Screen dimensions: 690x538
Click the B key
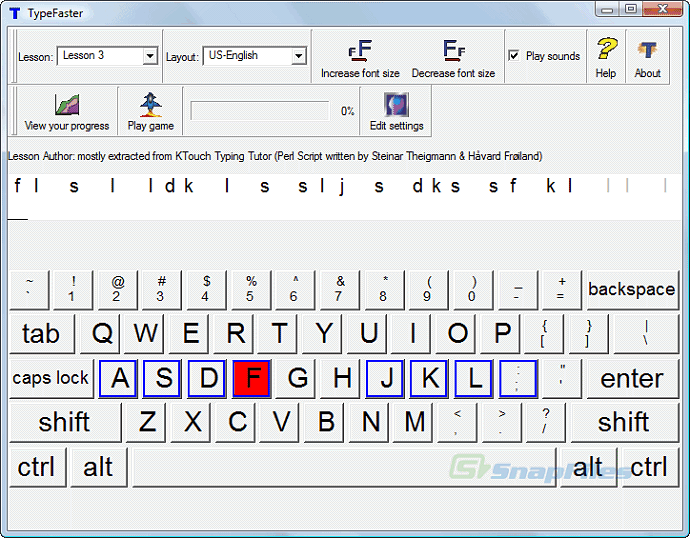click(324, 422)
